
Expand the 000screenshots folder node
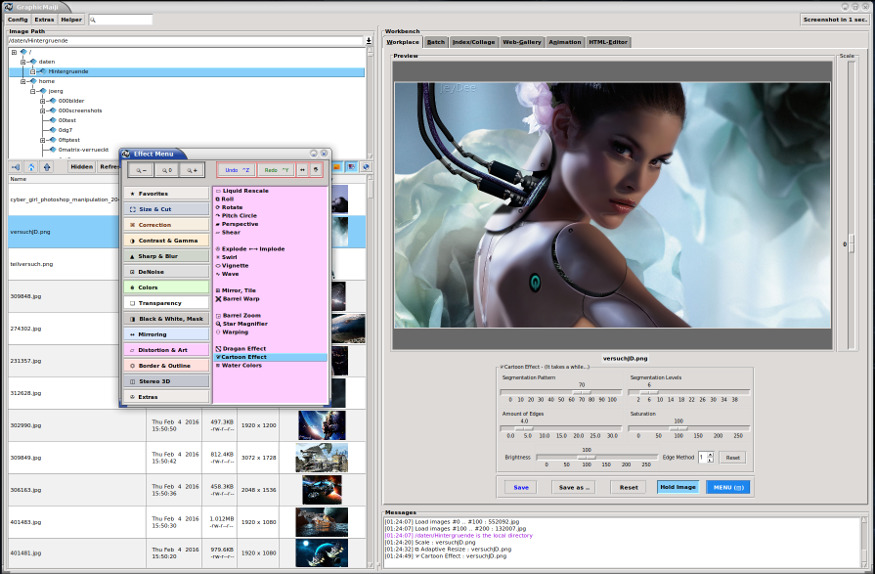(42, 110)
